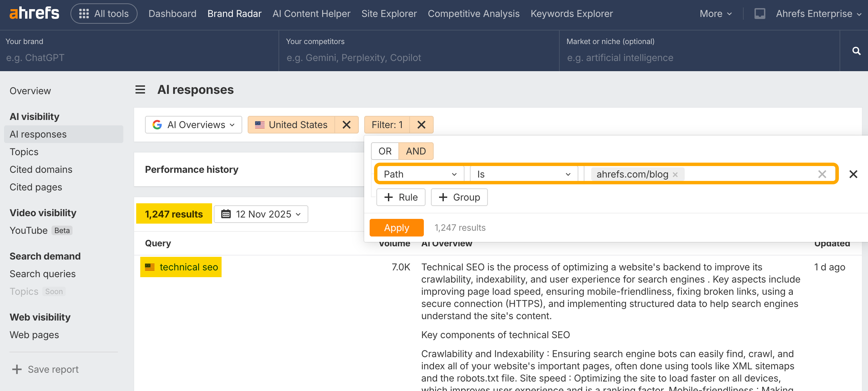Toggle the hamburger sidebar menu icon
This screenshot has height=391, width=868.
140,90
